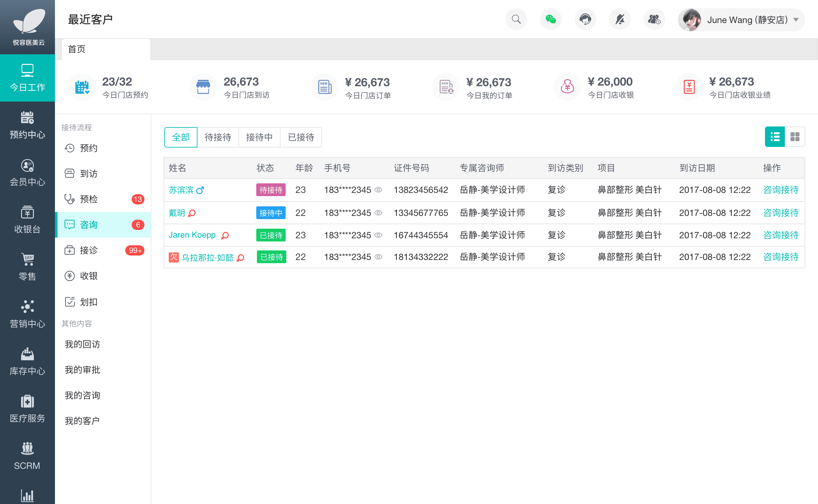
Task: Expand June Wang account dropdown
Action: (796, 20)
